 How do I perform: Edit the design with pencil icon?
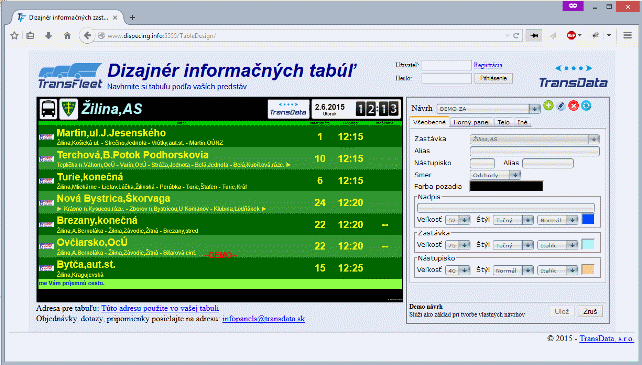561,106
